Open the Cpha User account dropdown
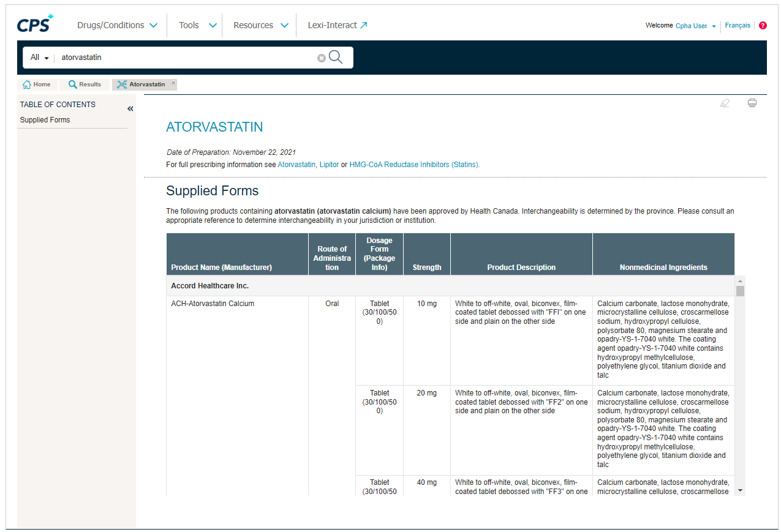This screenshot has height=532, width=781. pos(695,26)
